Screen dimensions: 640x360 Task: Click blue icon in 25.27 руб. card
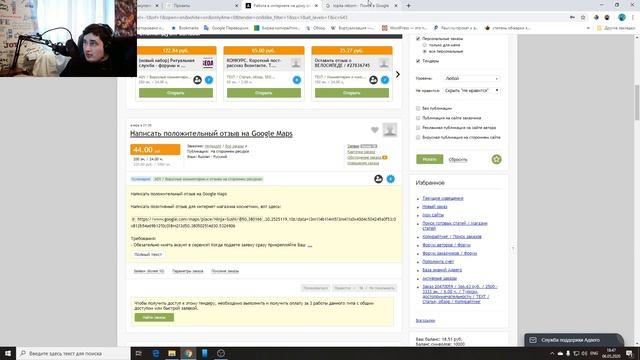coord(385,80)
